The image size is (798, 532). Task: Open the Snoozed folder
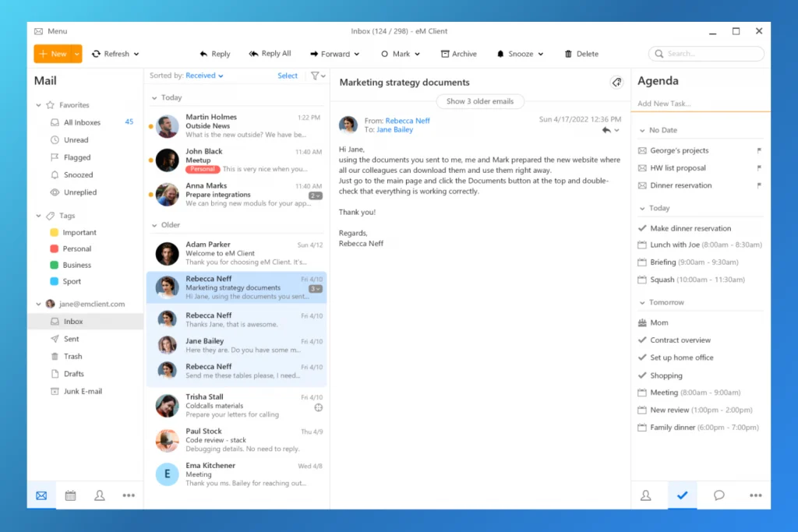point(79,175)
